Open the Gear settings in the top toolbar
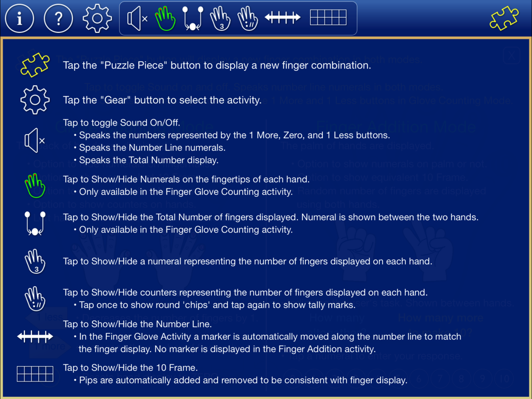Image resolution: width=532 pixels, height=399 pixels. click(97, 18)
